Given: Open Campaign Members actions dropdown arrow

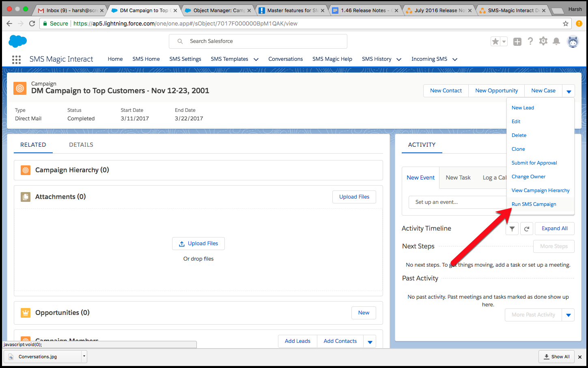Looking at the screenshot, I should coord(370,342).
